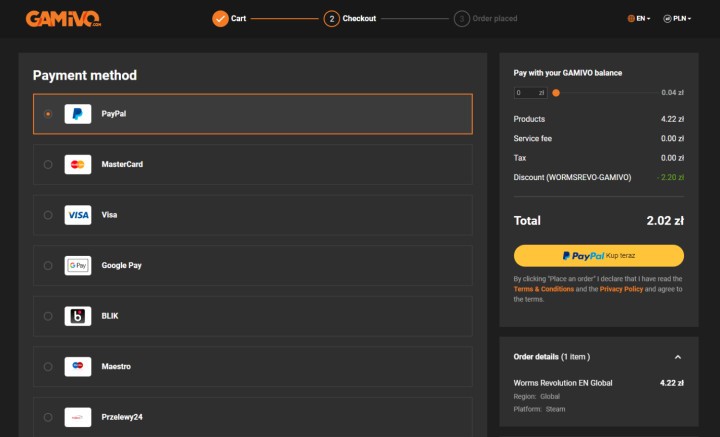
Task: Click the Maestro logo icon
Action: point(78,366)
